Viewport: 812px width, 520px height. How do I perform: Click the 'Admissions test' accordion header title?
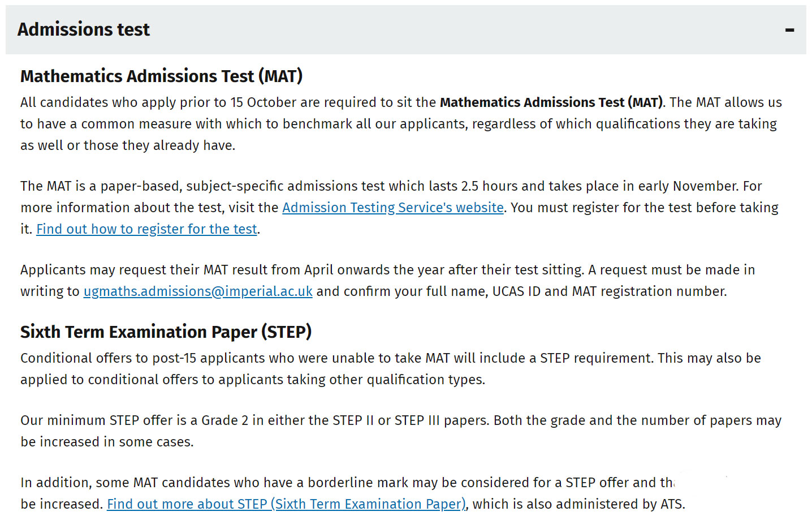[84, 29]
